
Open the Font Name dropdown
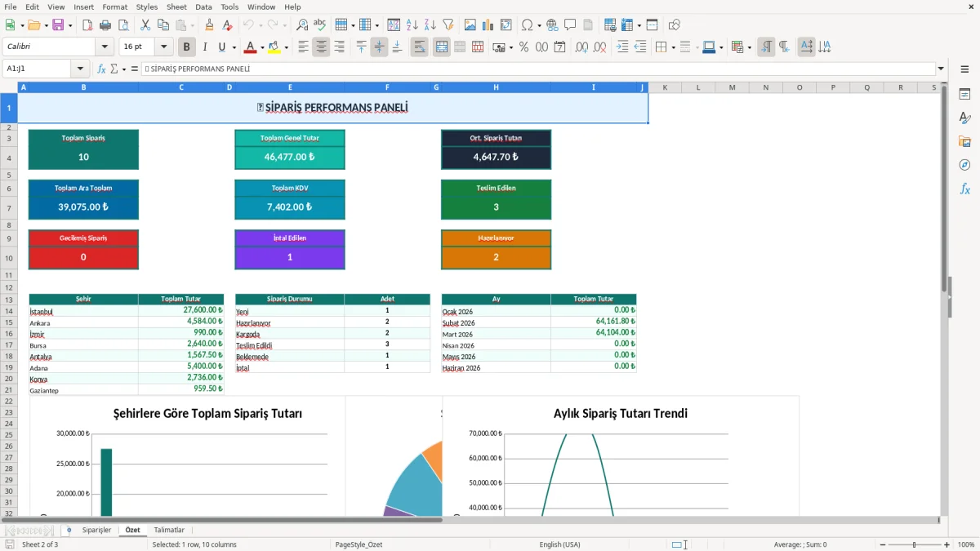pos(104,47)
